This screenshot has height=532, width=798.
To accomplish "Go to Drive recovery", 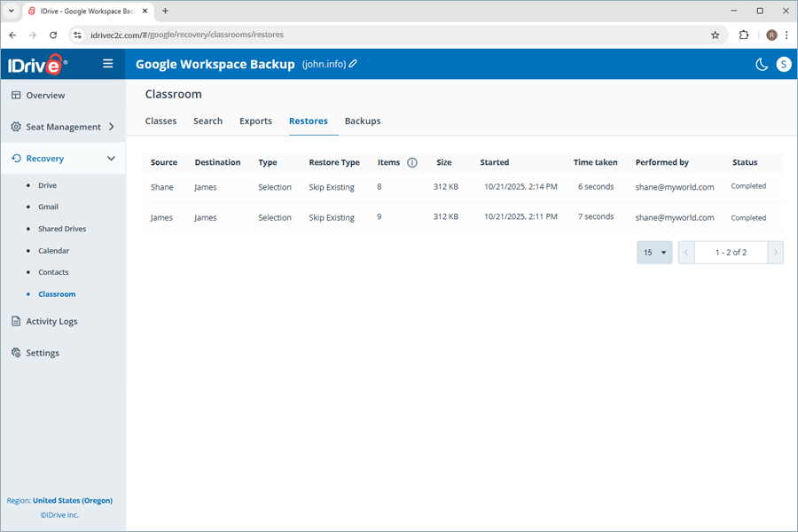I will (47, 185).
